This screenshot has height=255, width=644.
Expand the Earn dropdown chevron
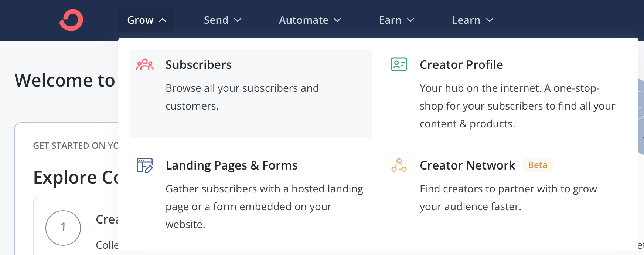tap(410, 20)
